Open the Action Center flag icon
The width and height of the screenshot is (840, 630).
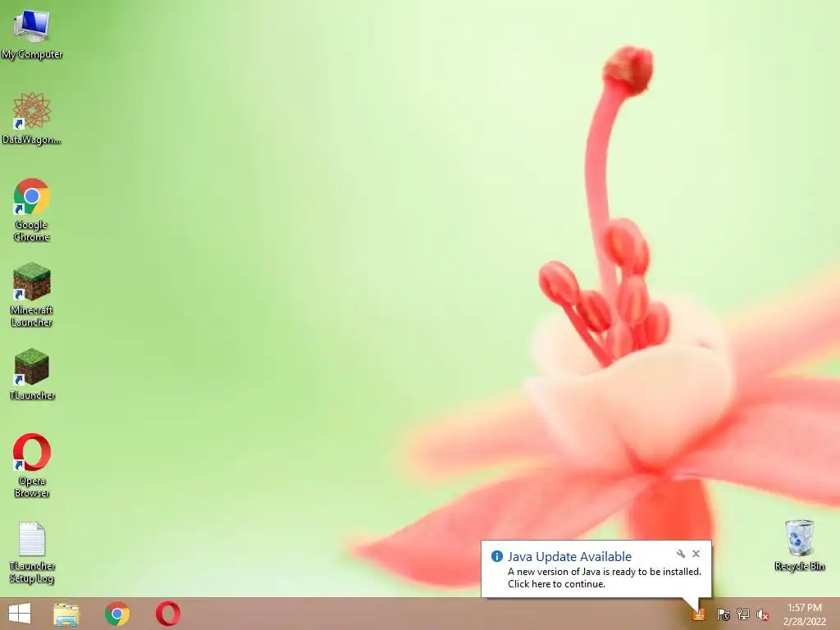[x=723, y=614]
